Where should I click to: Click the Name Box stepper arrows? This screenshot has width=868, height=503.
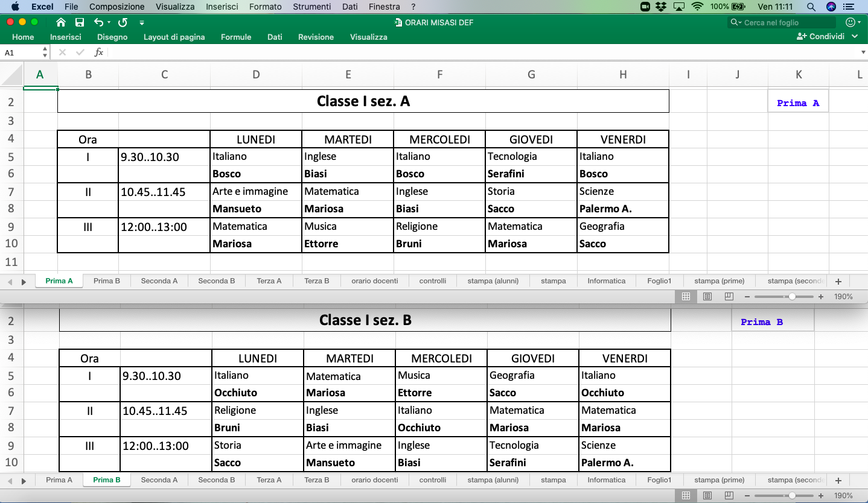click(x=45, y=52)
